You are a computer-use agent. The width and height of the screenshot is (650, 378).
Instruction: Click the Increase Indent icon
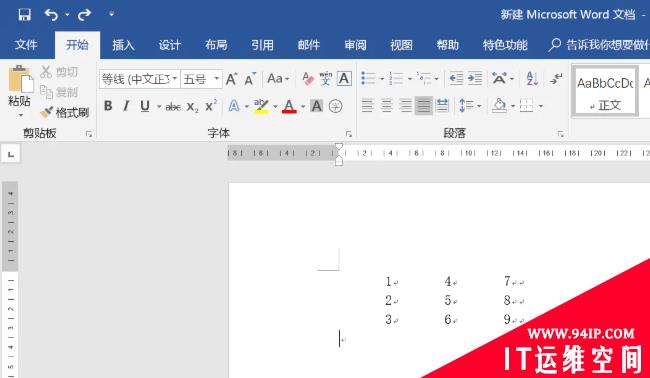click(475, 78)
